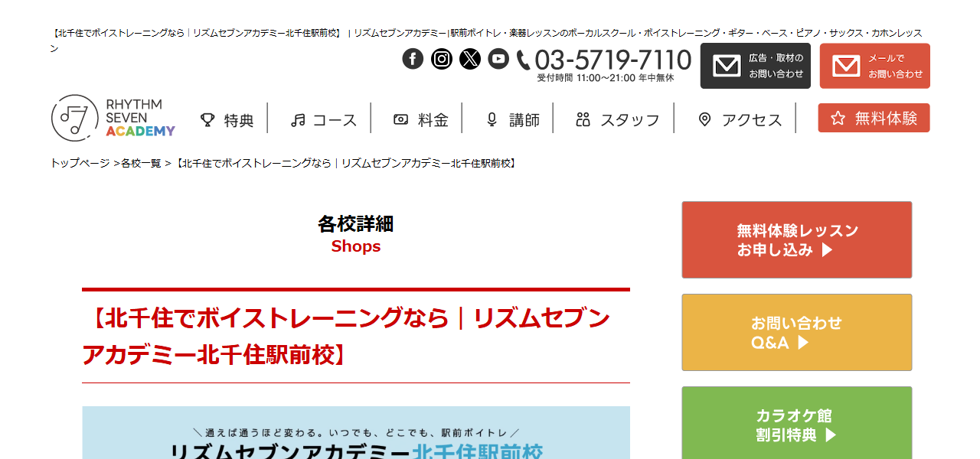Image resolution: width=980 pixels, height=459 pixels.
Task: Open the YouTube icon link
Action: click(x=498, y=59)
